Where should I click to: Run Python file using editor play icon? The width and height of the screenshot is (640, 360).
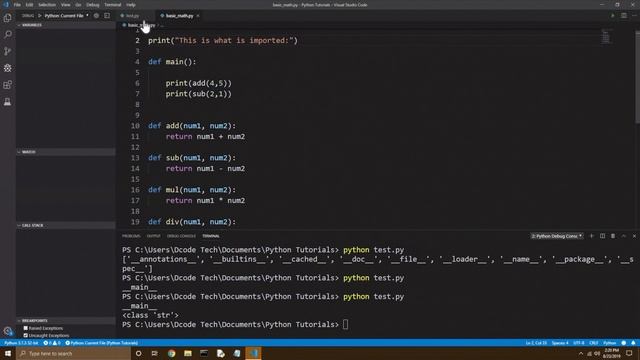(x=613, y=16)
